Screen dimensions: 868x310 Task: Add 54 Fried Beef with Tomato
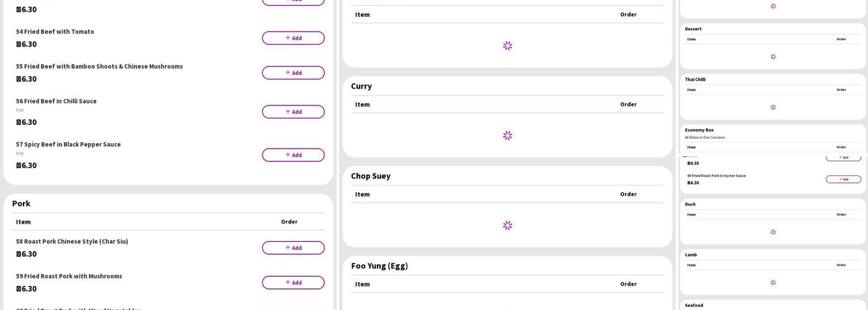click(293, 38)
